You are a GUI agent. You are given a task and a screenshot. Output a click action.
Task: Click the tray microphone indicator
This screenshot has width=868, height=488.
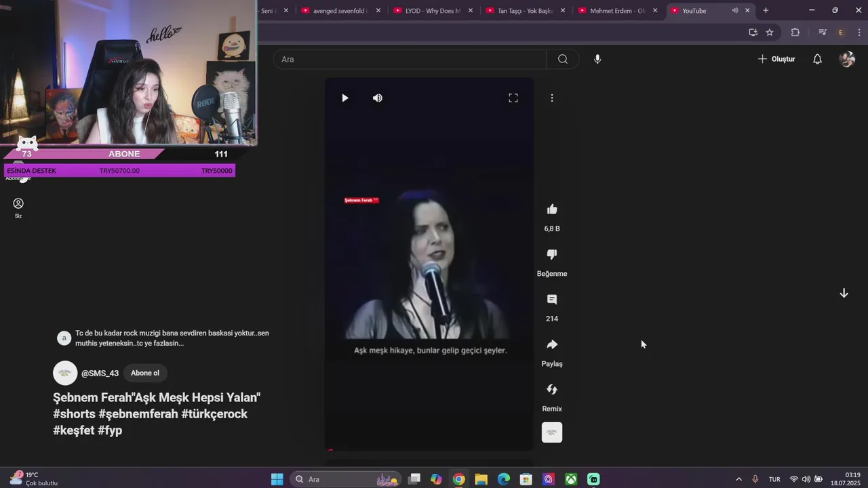coord(755,479)
